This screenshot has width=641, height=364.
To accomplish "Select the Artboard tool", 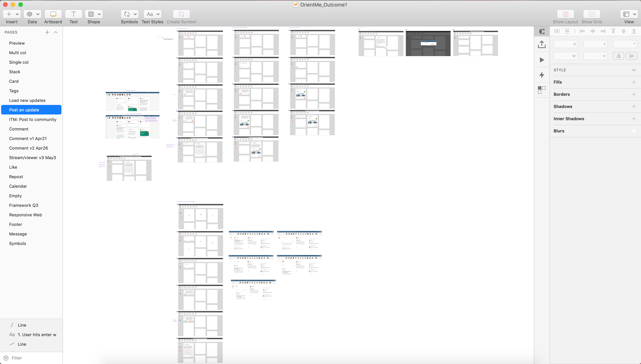I will pos(53,14).
